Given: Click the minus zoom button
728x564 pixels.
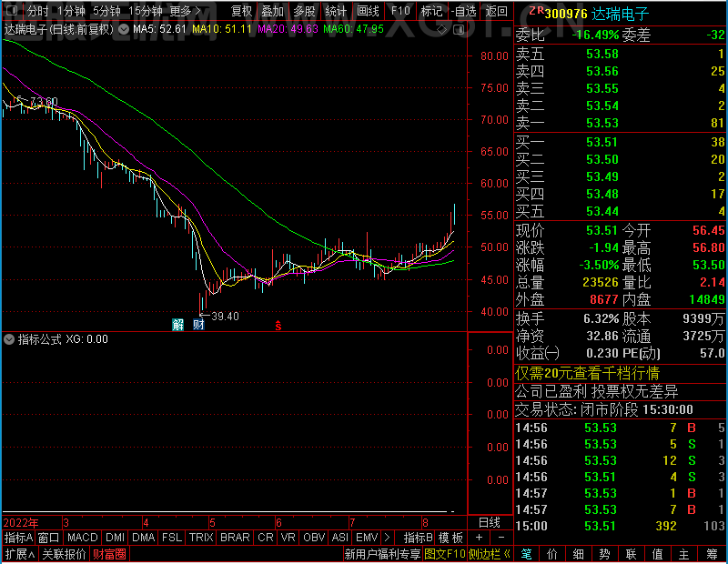Looking at the screenshot, I should [501, 538].
